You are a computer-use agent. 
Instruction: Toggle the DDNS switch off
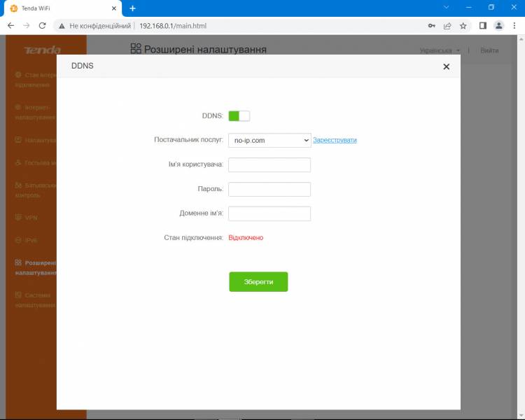[239, 116]
